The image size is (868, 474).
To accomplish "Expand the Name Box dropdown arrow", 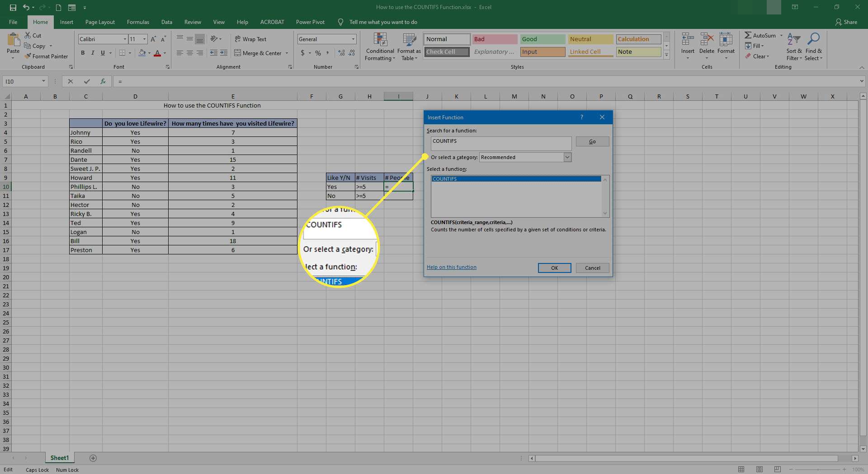I will point(43,81).
